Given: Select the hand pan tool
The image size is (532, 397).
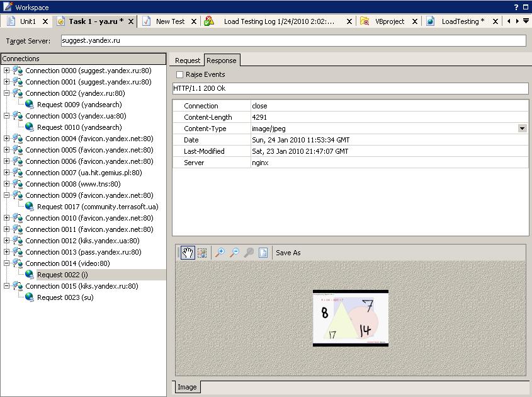Looking at the screenshot, I should point(188,253).
